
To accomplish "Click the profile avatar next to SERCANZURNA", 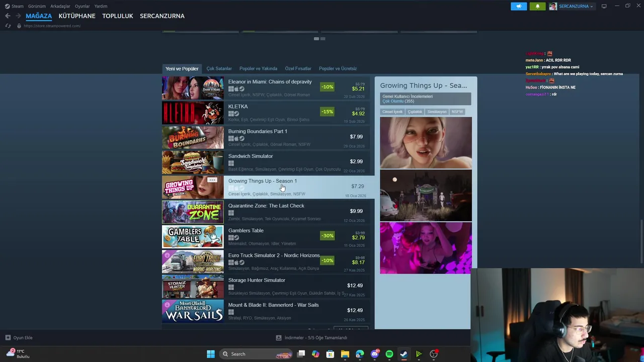I will (553, 6).
